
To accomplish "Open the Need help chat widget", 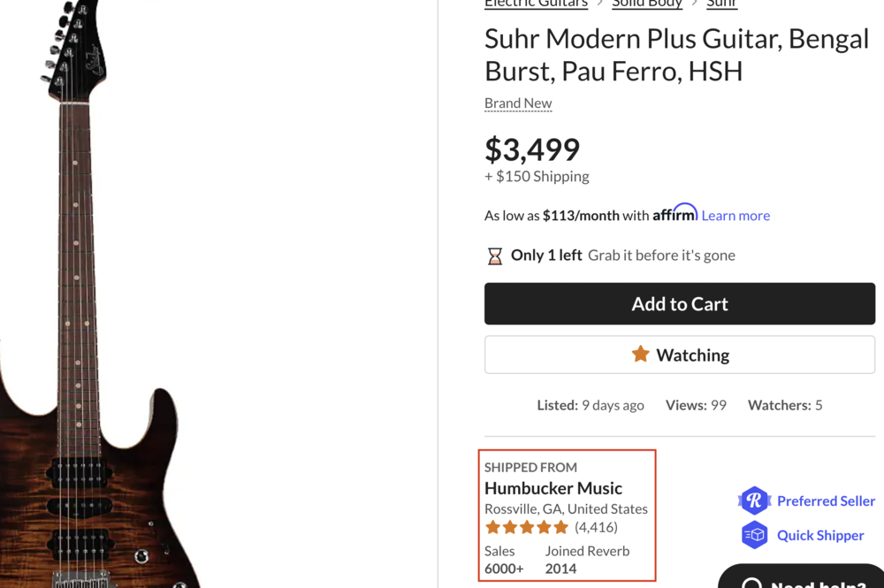I will (813, 579).
